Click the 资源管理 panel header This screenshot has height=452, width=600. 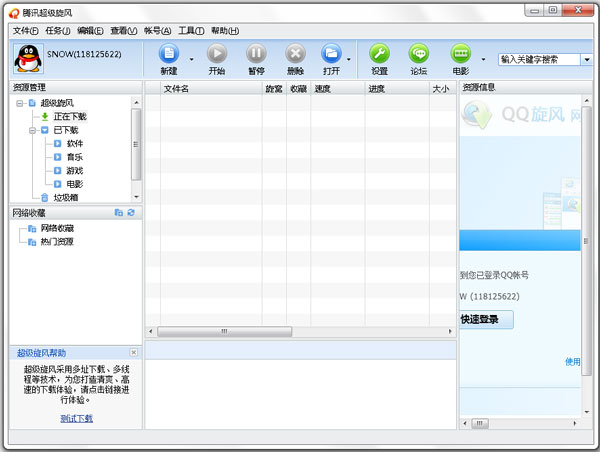pos(75,87)
